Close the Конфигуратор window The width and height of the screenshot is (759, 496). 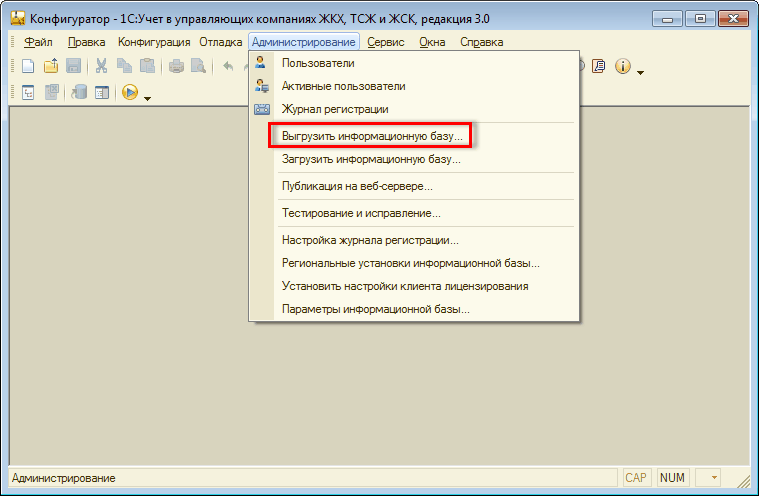click(x=733, y=19)
